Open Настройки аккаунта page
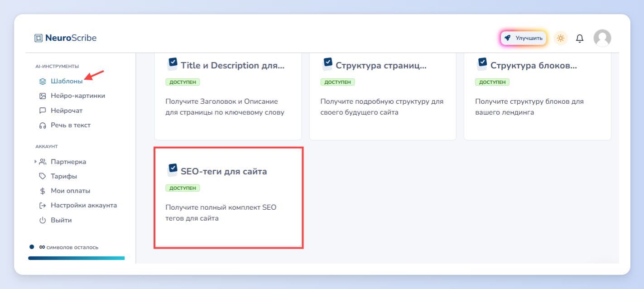 (x=84, y=205)
